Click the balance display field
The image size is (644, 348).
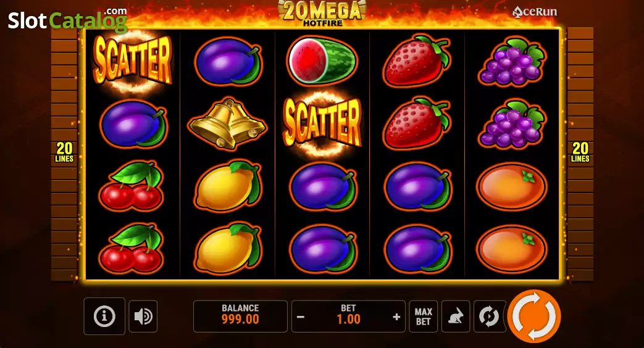pos(240,316)
